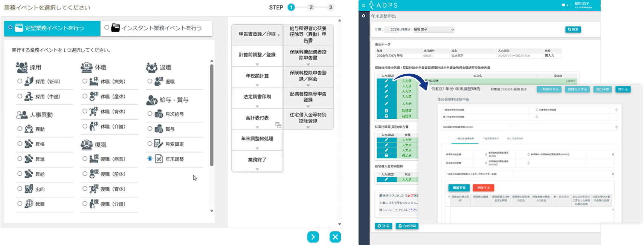This screenshot has width=644, height=245.
Task: Click the red 削除する button
Action: coord(483,188)
